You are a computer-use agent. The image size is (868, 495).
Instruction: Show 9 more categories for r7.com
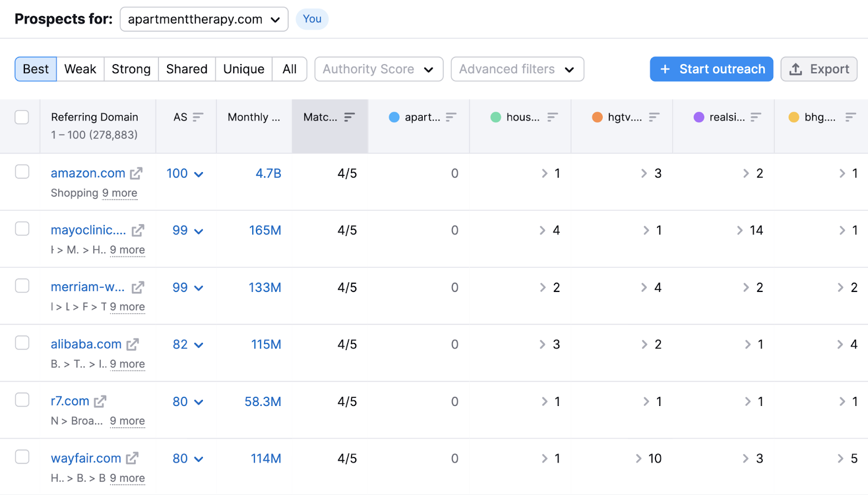pos(127,421)
